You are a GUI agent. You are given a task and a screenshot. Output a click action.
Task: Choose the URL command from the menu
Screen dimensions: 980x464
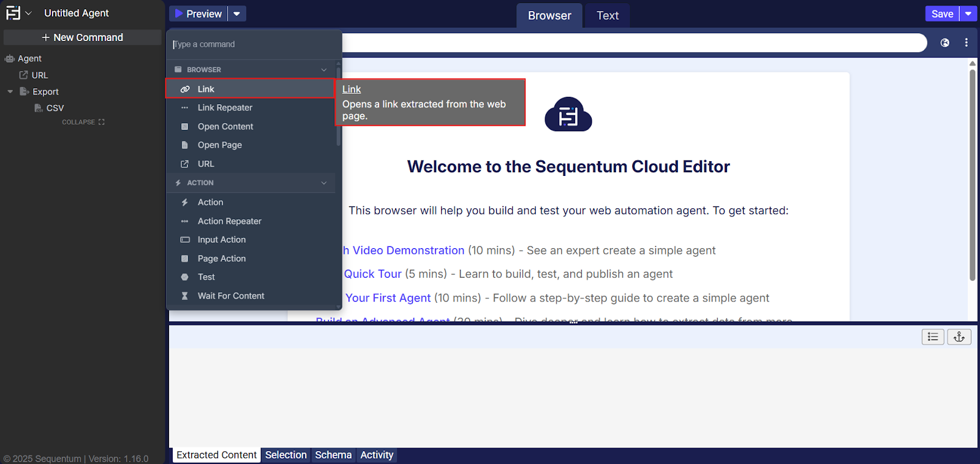[251, 164]
